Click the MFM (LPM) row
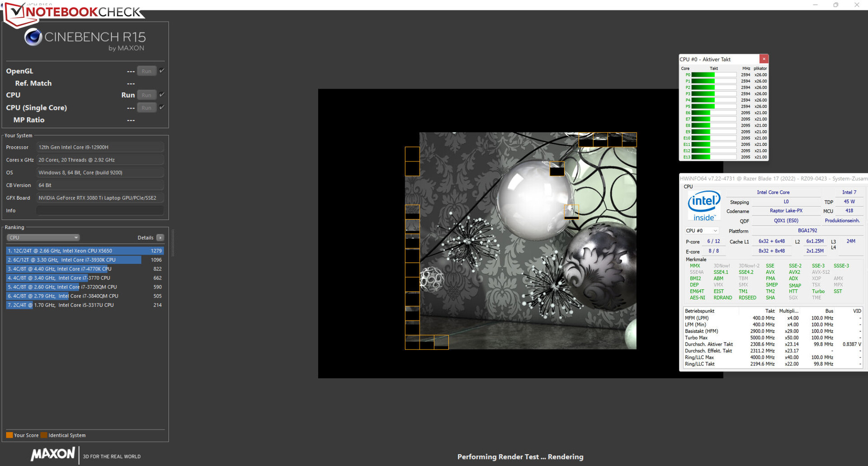The height and width of the screenshot is (466, 868). tap(773, 318)
